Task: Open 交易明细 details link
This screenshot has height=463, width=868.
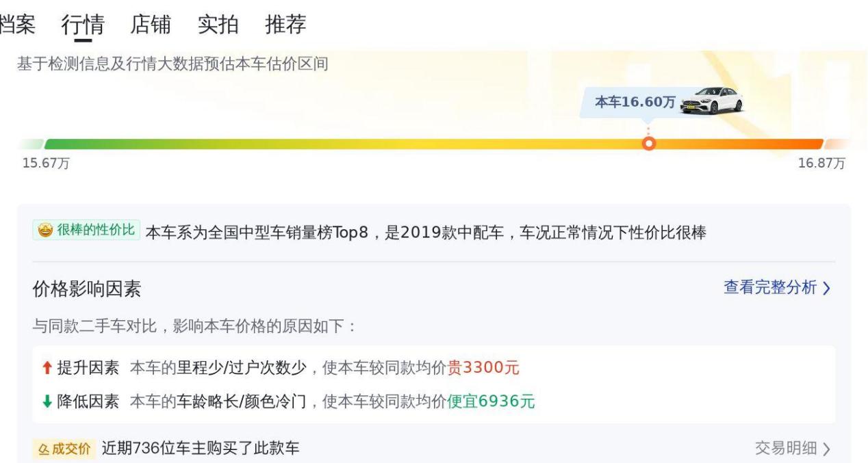Action: 785,449
